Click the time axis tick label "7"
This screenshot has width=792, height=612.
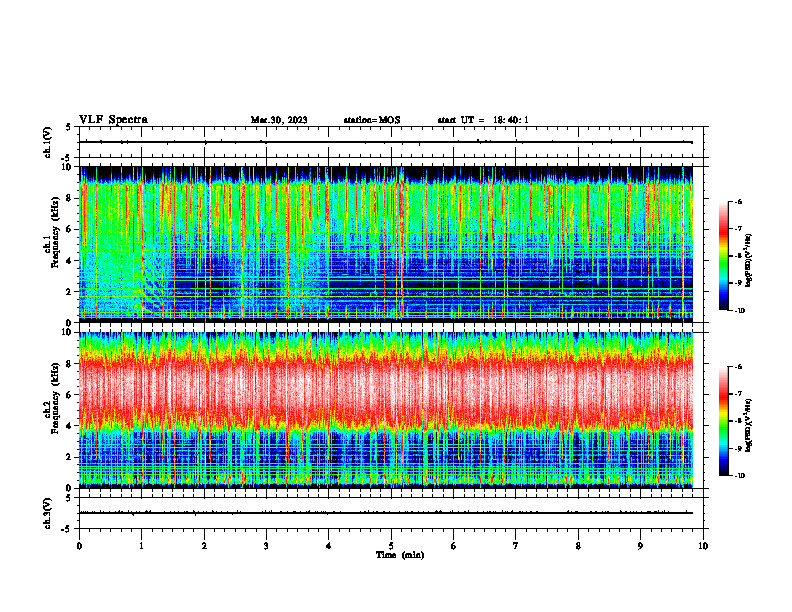pyautogui.click(x=516, y=546)
